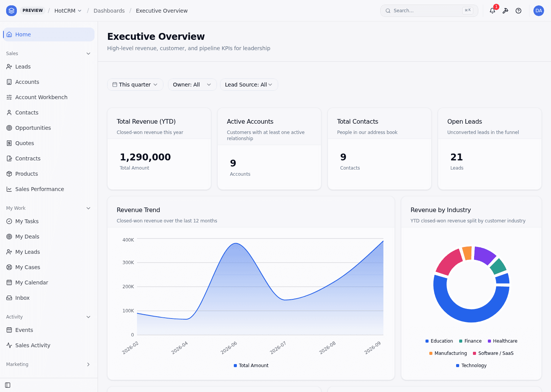This screenshot has width=551, height=392.
Task: Open Events in the sidebar
Action: click(49, 330)
